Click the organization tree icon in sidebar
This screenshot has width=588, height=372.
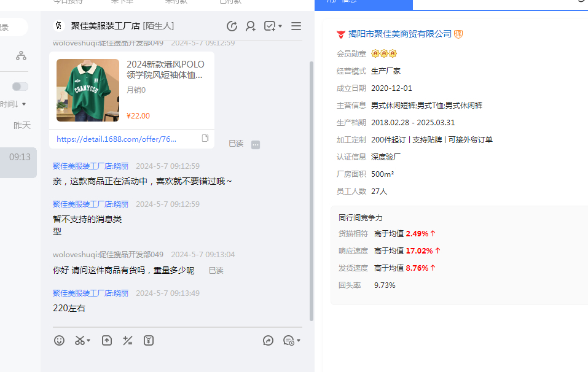22,56
